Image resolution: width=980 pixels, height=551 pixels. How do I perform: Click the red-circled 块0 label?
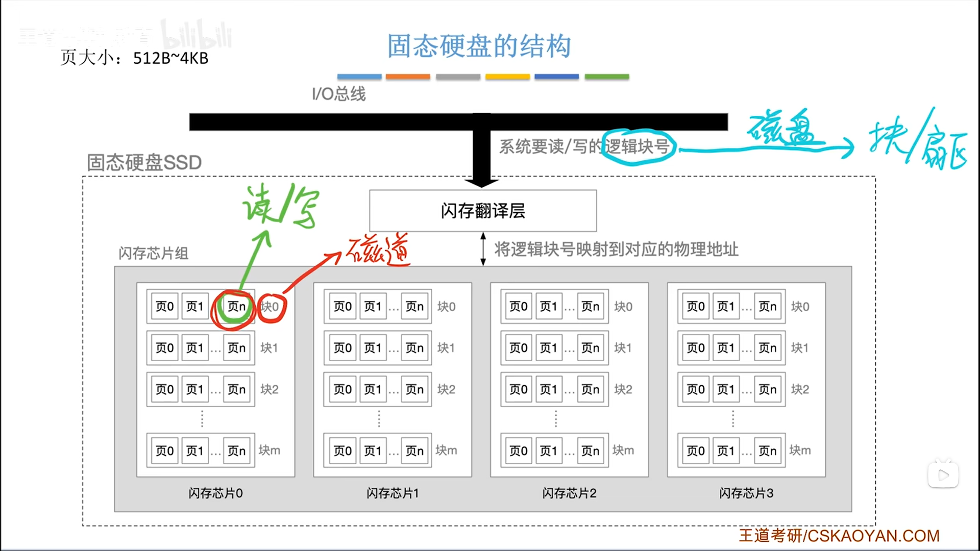(x=271, y=307)
